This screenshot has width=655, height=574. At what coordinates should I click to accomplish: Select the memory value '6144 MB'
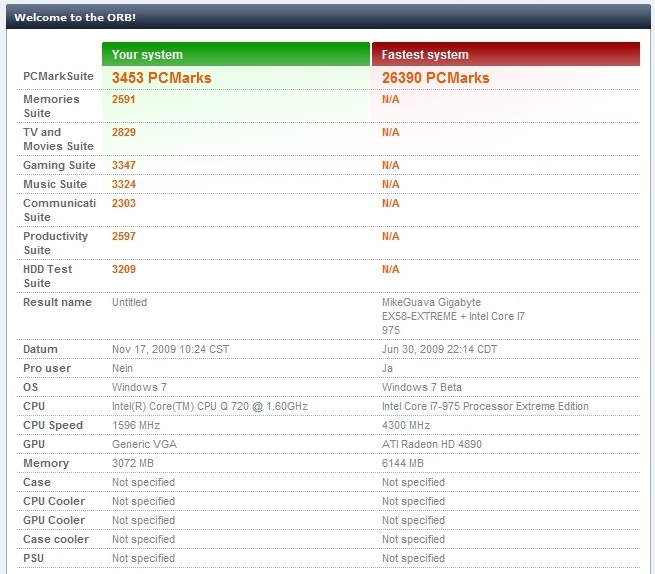[403, 463]
